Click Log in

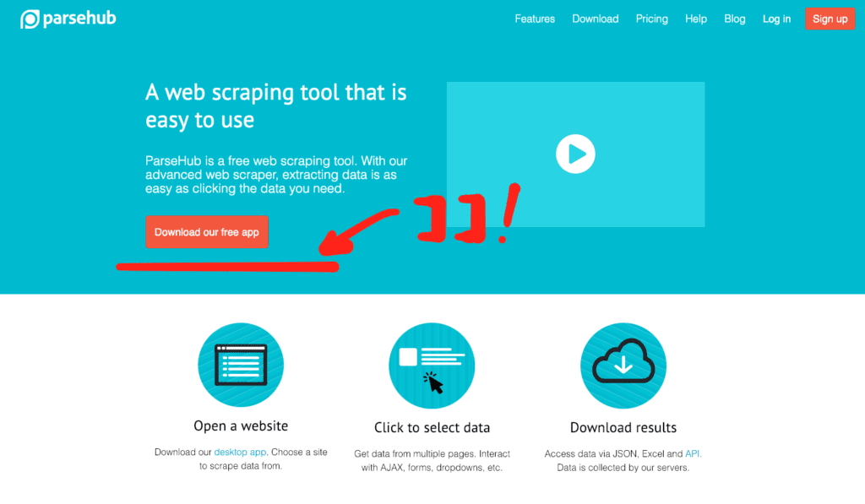[x=777, y=19]
